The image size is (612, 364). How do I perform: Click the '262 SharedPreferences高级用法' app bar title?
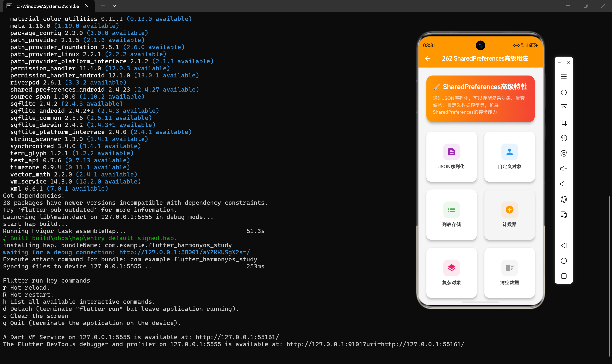pos(485,58)
